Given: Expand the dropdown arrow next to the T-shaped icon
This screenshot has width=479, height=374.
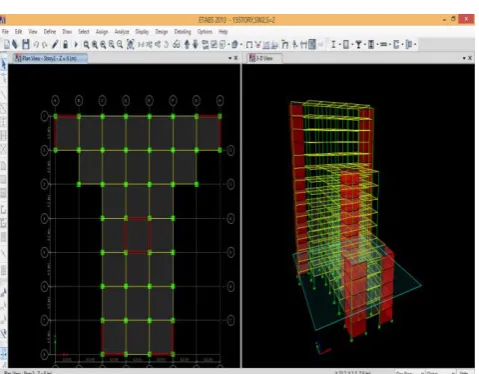Looking at the screenshot, I should (x=365, y=44).
